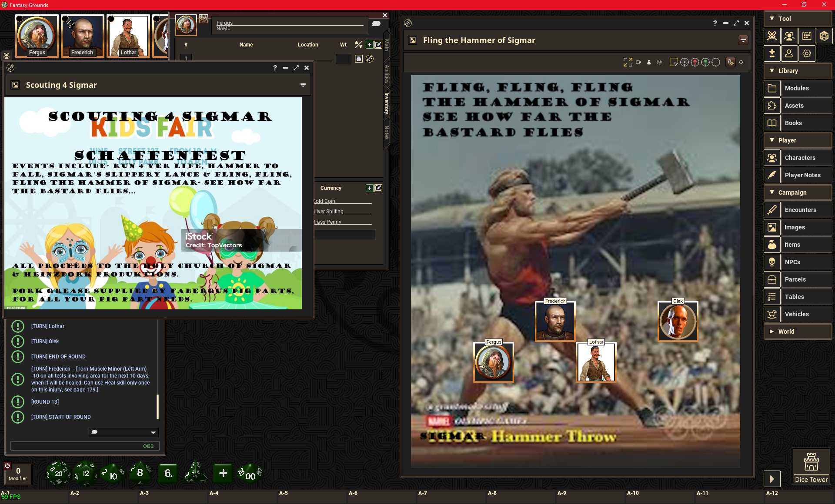Open Scouting 4 Sigmar window menu dropdown
This screenshot has height=504, width=835.
click(303, 85)
